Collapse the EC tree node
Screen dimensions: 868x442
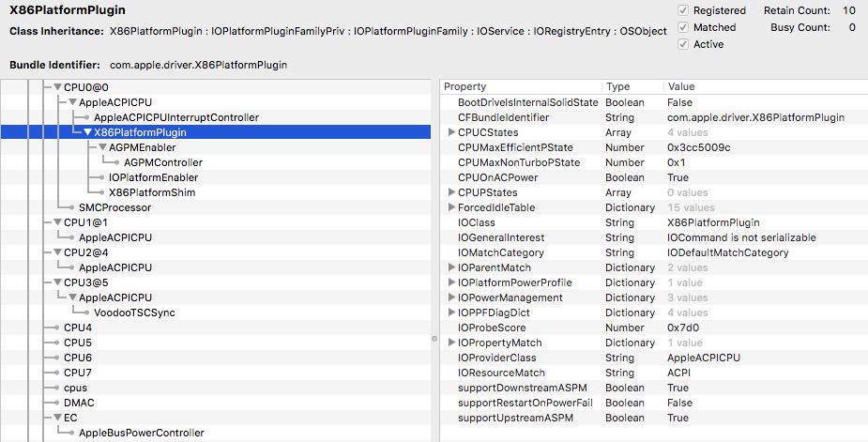pos(57,418)
